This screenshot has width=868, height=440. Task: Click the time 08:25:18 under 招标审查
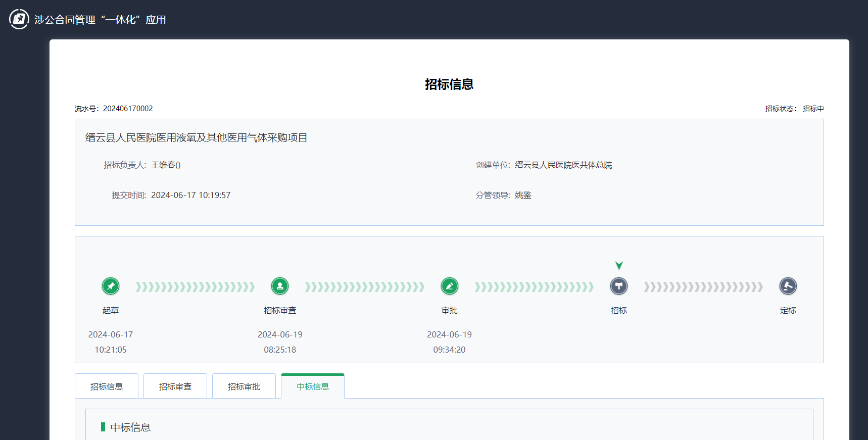pos(280,350)
